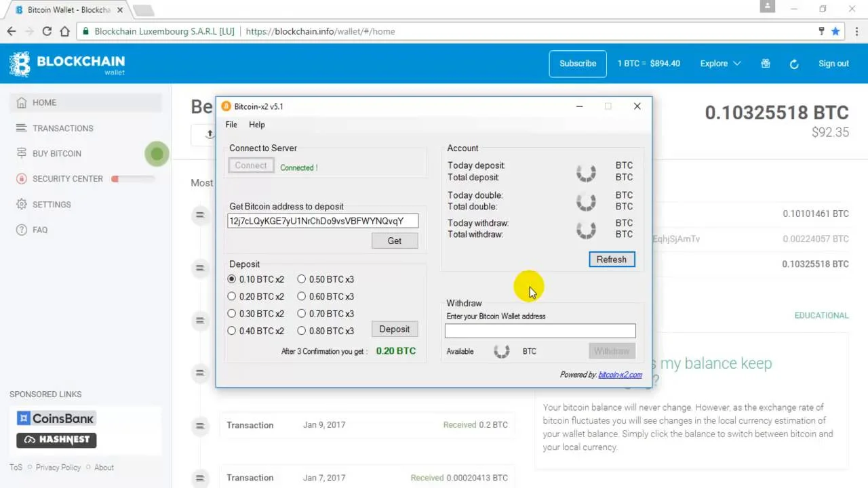The height and width of the screenshot is (488, 868).
Task: Click the greyed Connect button
Action: pos(251,165)
